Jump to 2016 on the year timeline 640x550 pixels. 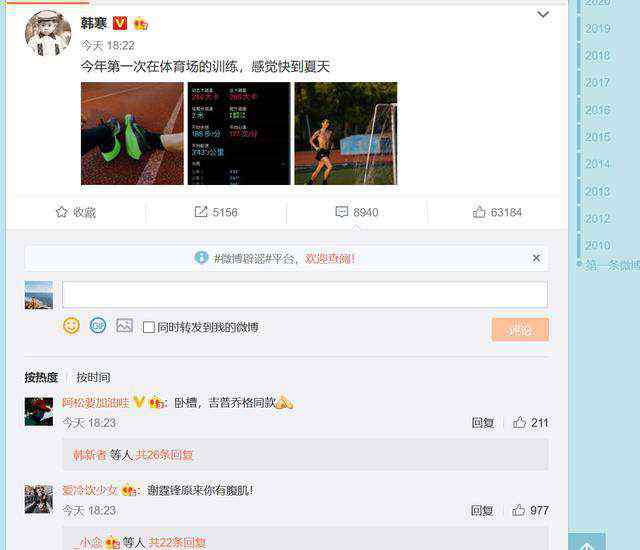tap(598, 110)
